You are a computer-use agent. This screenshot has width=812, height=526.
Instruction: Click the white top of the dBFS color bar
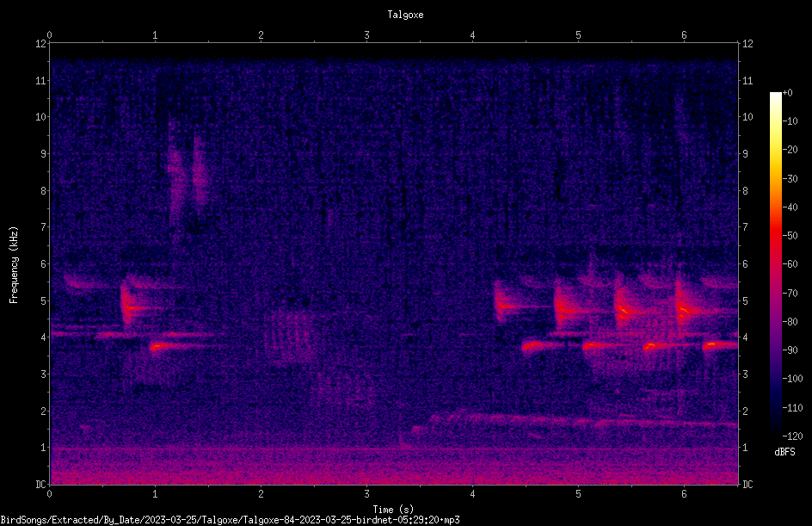tap(775, 98)
